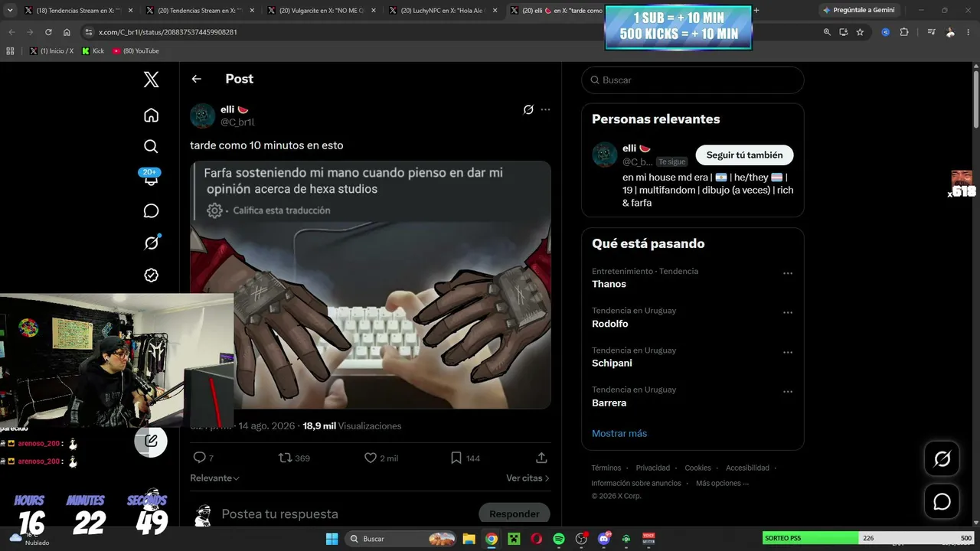Open Spotify from the taskbar

point(559,539)
